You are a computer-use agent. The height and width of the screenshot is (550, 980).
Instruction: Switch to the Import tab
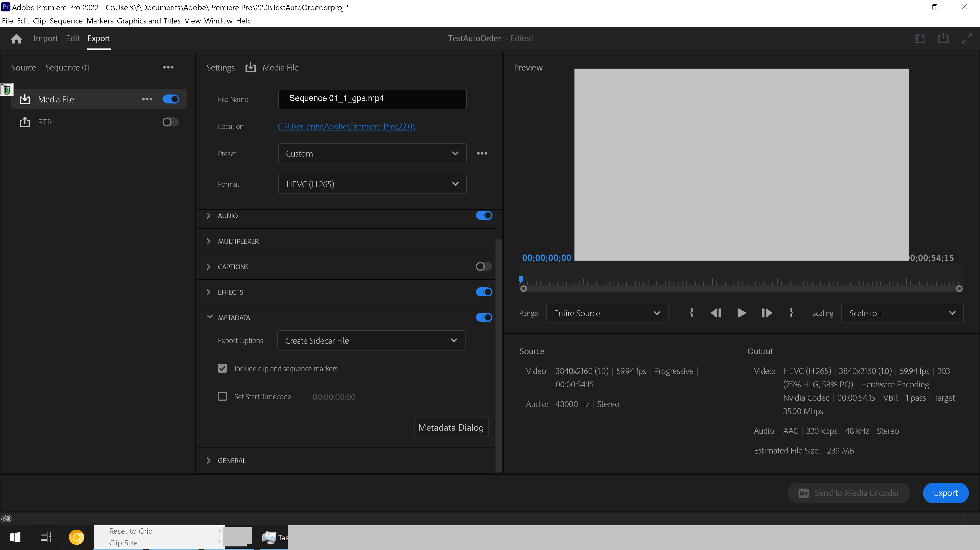[x=45, y=38]
